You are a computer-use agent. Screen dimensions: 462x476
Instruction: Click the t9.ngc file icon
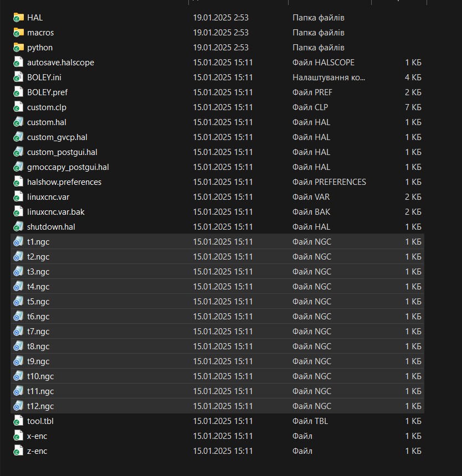point(18,361)
